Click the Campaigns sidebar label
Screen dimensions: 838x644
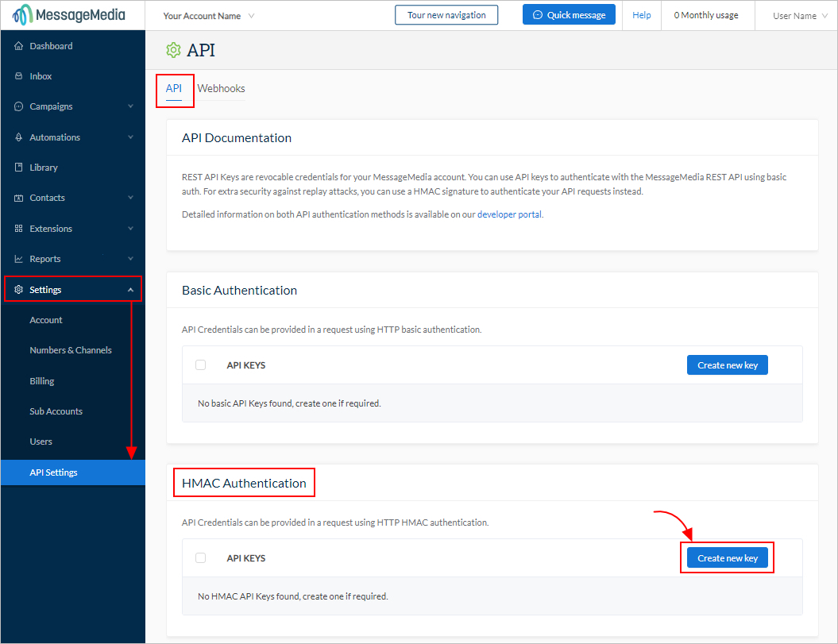click(52, 106)
